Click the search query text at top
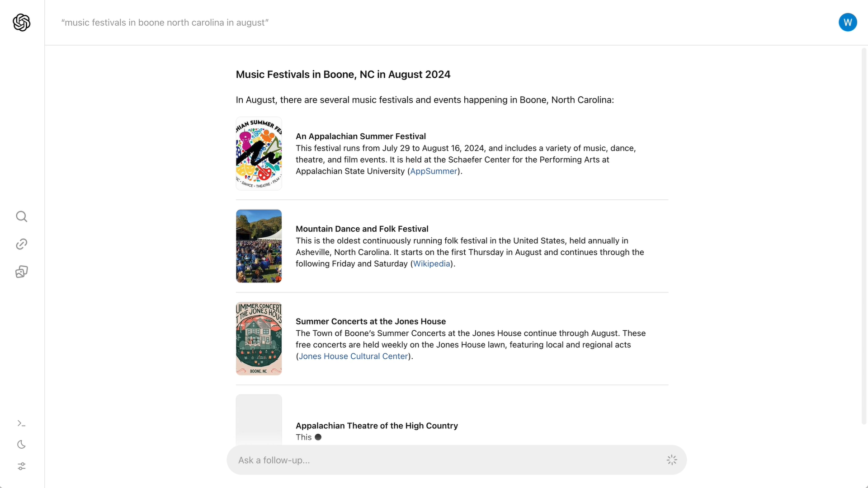This screenshot has height=488, width=868. [165, 23]
